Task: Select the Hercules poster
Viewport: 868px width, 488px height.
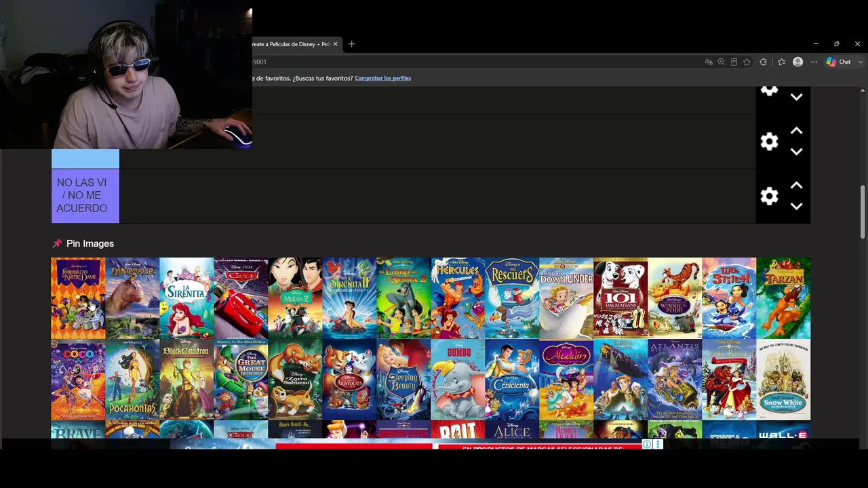Action: (458, 298)
